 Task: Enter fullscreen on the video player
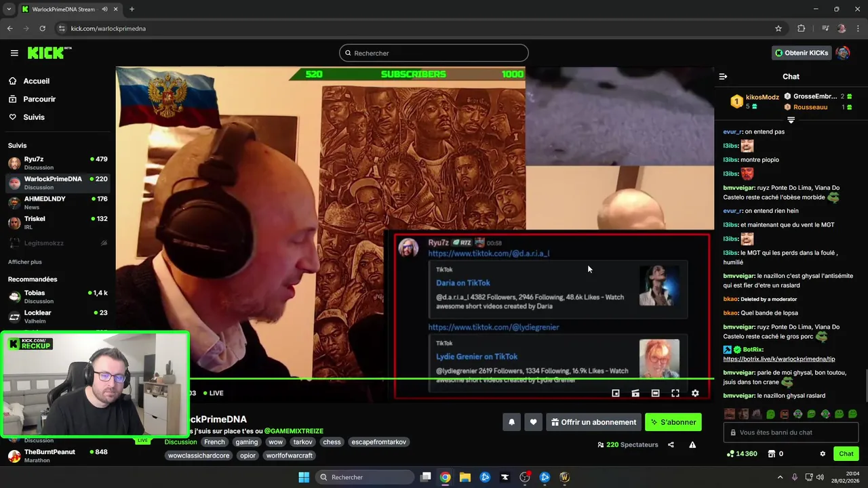675,393
